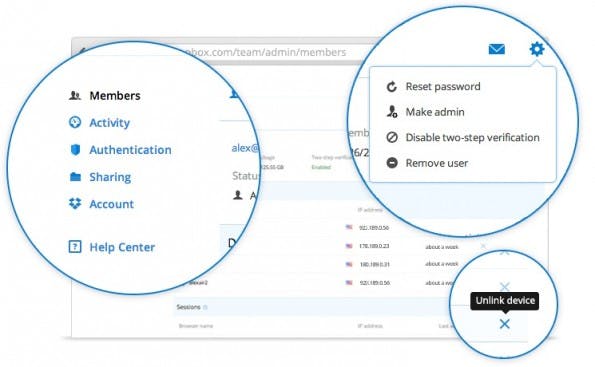Click the Authentication shield icon
This screenshot has width=595, height=367.
click(x=76, y=150)
